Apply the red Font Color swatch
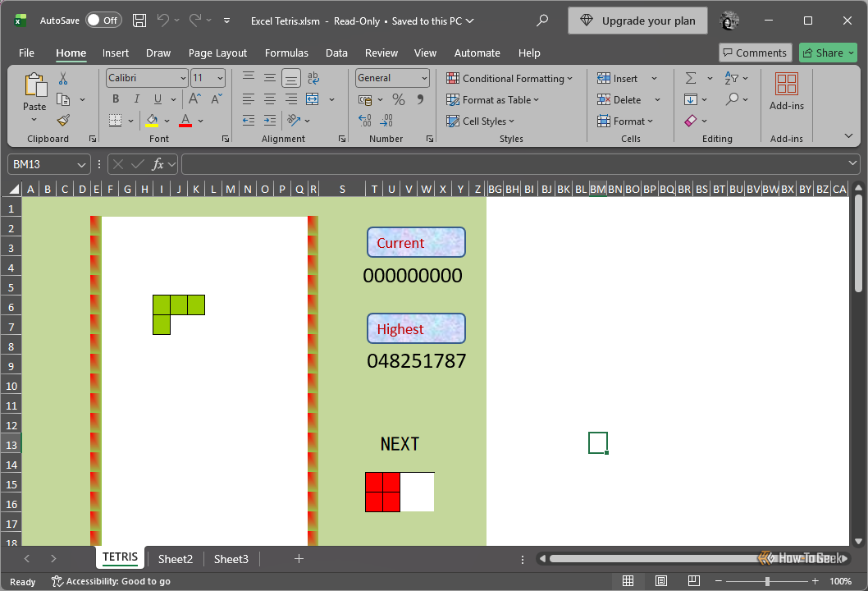 tap(185, 120)
